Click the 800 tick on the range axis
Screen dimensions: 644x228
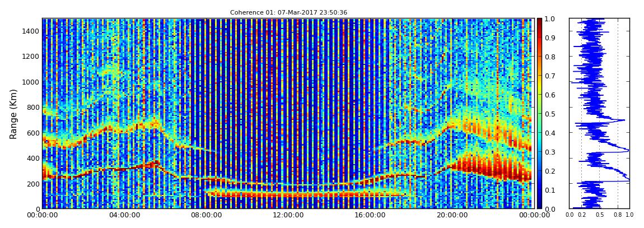pos(32,108)
